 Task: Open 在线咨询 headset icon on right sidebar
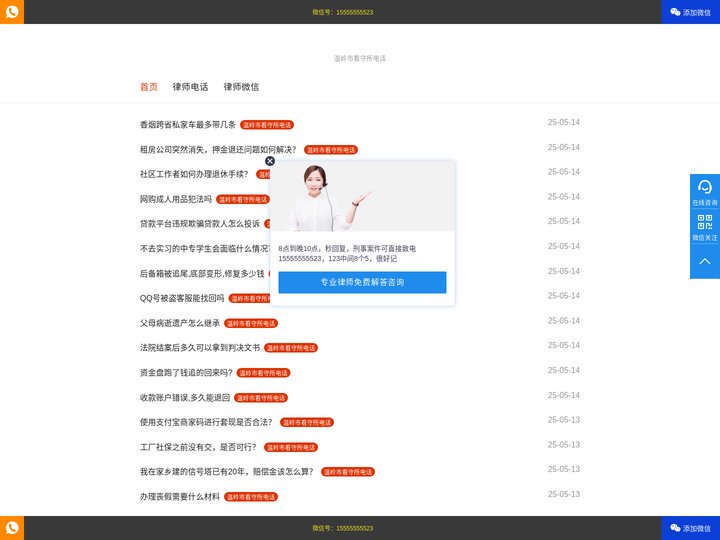pos(705,192)
